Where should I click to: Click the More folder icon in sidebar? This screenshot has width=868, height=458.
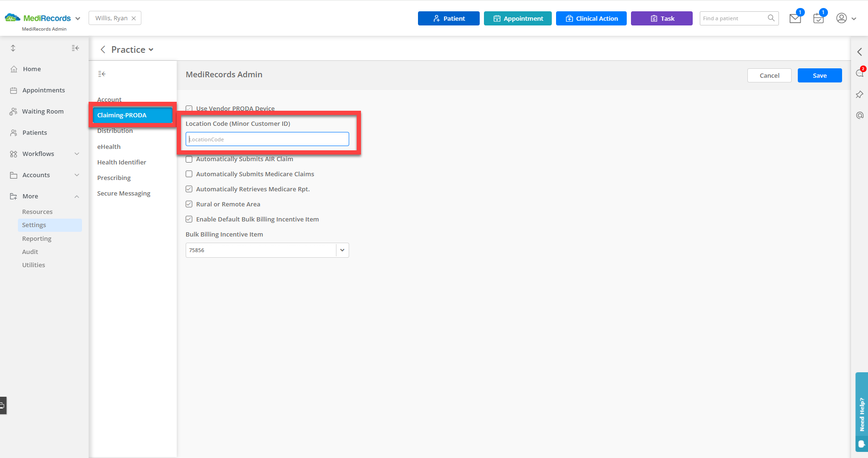click(x=14, y=196)
